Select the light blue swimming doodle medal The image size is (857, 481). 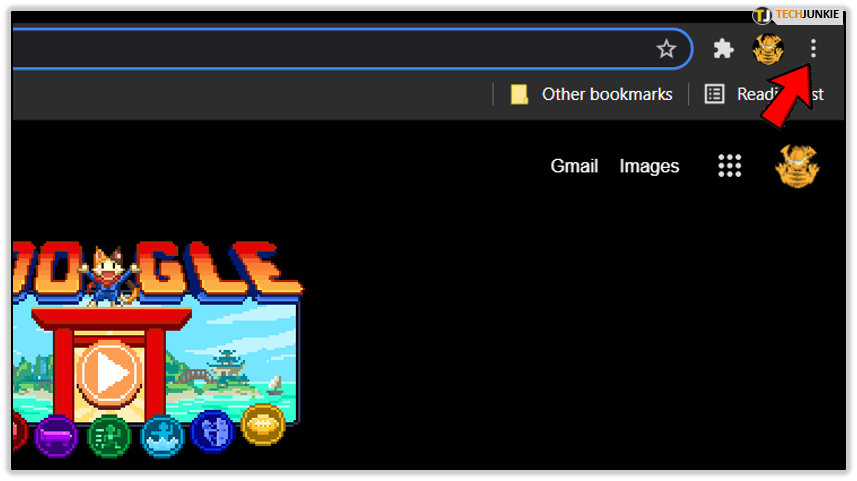click(162, 436)
